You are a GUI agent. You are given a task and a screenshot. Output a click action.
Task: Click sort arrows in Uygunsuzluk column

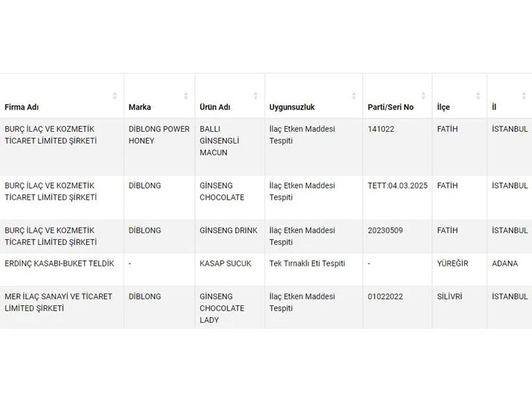click(354, 96)
